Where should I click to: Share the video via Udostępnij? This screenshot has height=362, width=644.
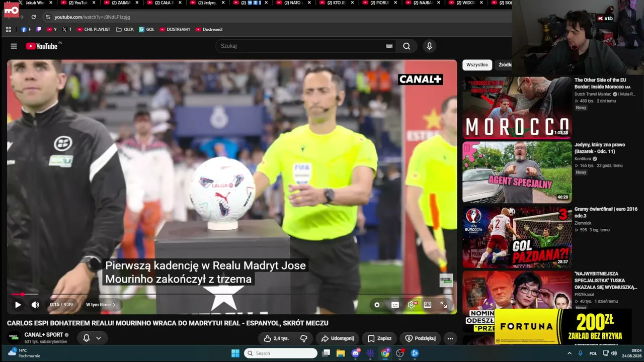338,338
